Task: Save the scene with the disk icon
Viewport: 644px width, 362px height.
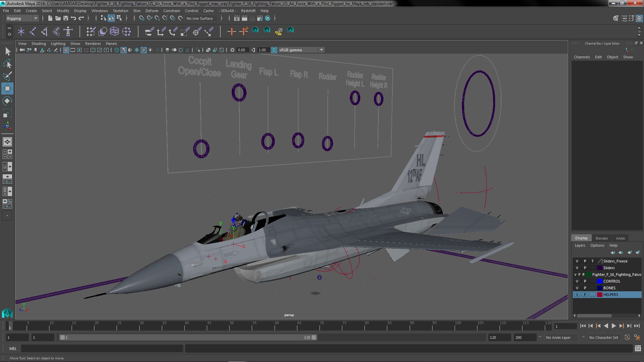Action: click(x=65, y=18)
